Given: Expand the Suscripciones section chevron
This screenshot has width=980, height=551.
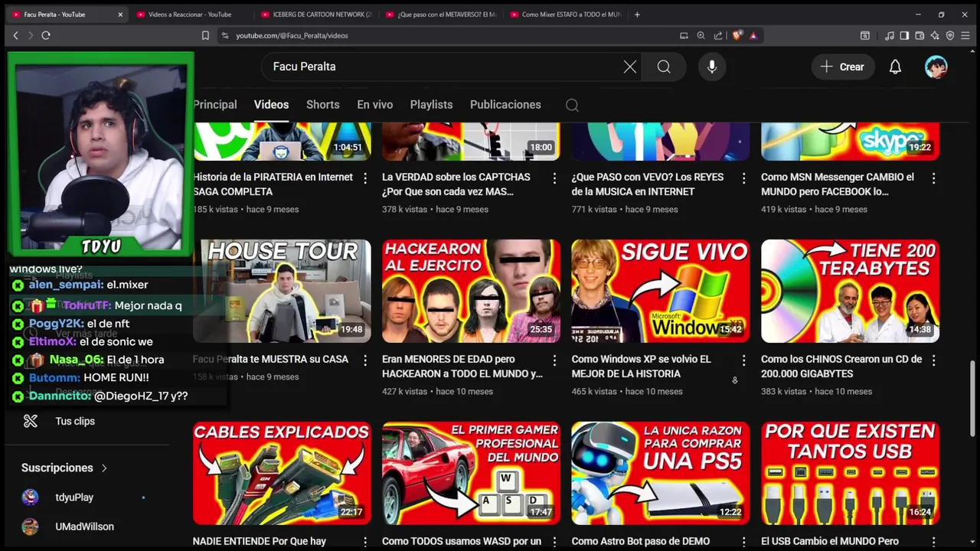Looking at the screenshot, I should point(104,468).
